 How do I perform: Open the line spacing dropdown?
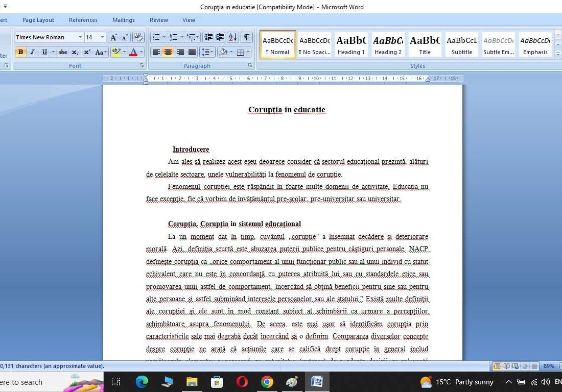coord(206,52)
